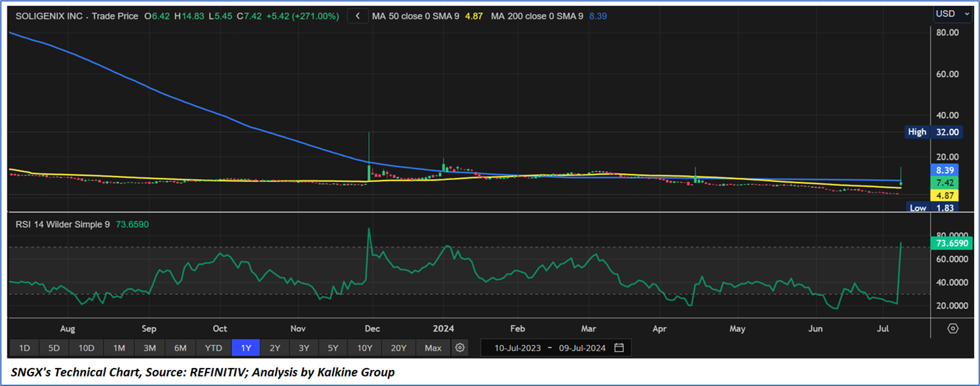The width and height of the screenshot is (980, 386).
Task: Select the 1D time range
Action: click(24, 348)
